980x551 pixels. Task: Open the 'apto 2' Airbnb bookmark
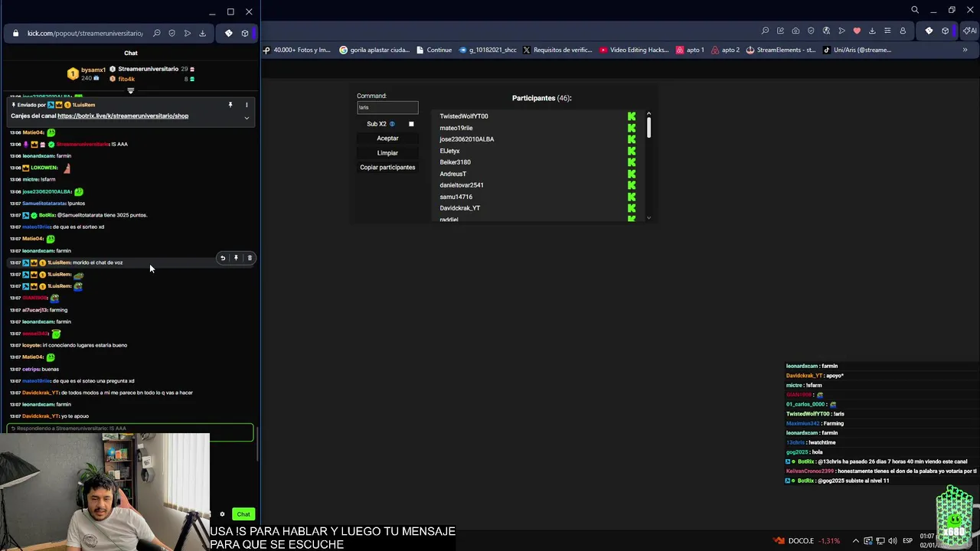pos(726,50)
